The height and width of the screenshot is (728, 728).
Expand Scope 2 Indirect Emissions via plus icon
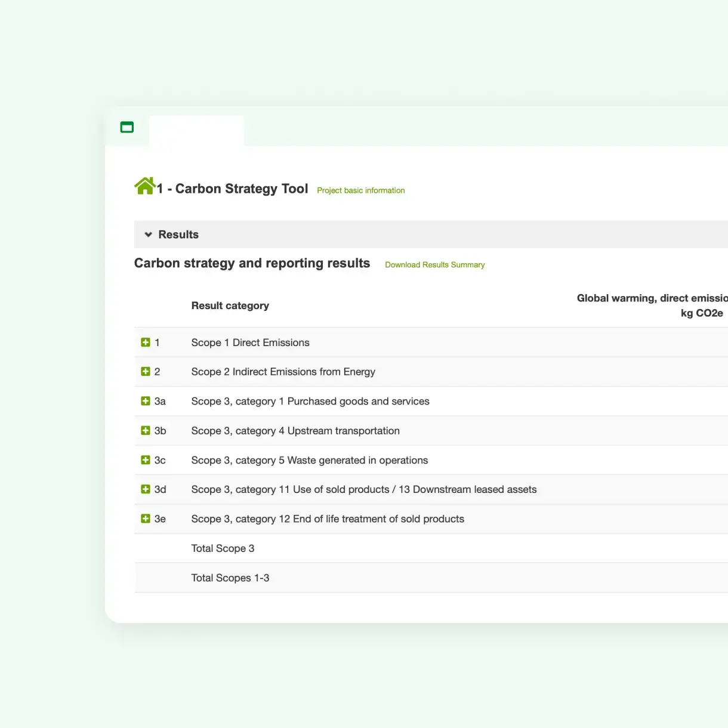pos(146,371)
